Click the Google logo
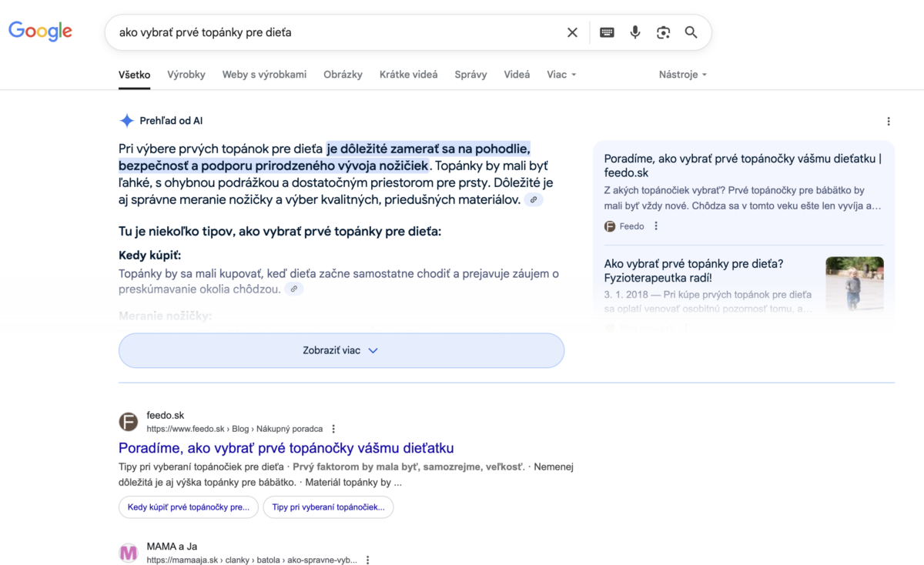Screen dimensions: 924x565 [x=40, y=32]
